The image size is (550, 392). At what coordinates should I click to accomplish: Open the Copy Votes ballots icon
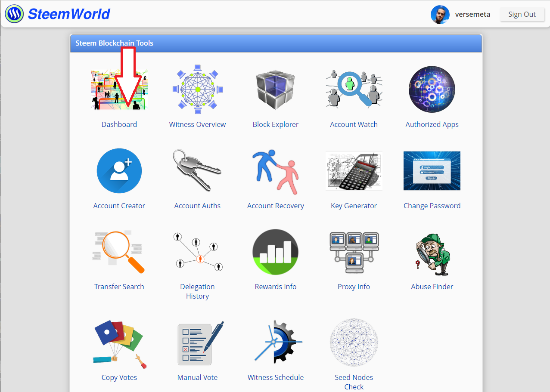119,344
